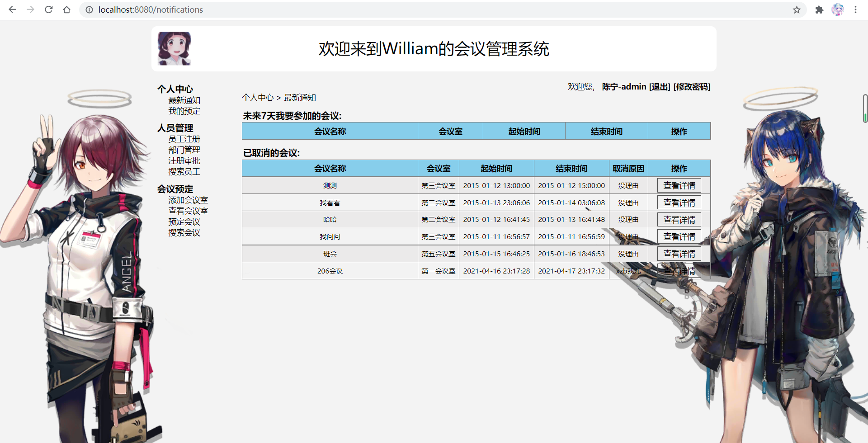This screenshot has height=443, width=868.
Task: Navigate to 员工注册 registration page
Action: [184, 139]
